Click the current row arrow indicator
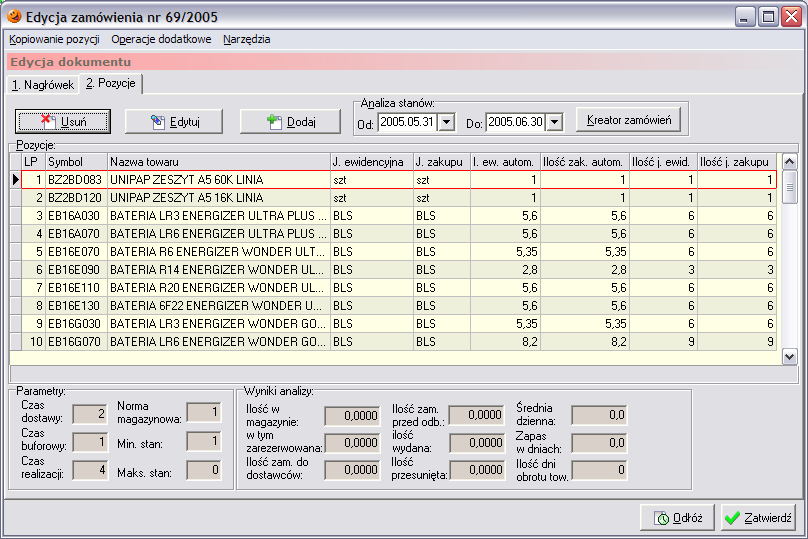The height and width of the screenshot is (539, 808). (15, 179)
